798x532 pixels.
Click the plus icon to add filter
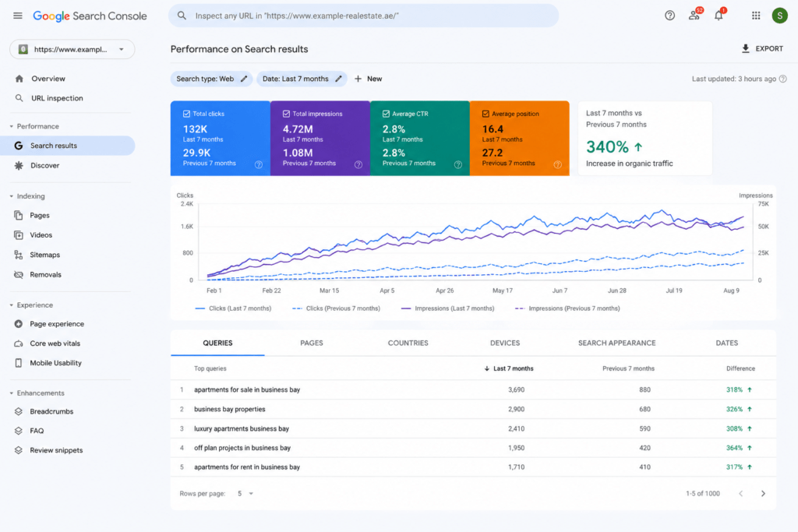tap(358, 79)
